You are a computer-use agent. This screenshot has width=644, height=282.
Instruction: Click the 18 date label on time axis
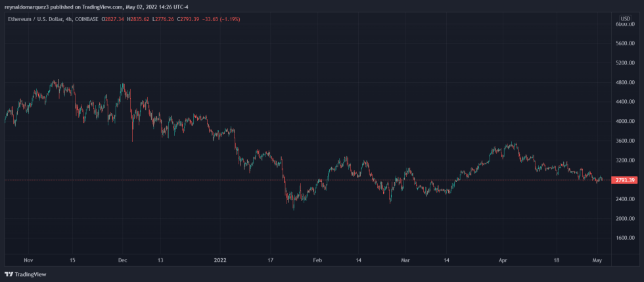point(557,260)
